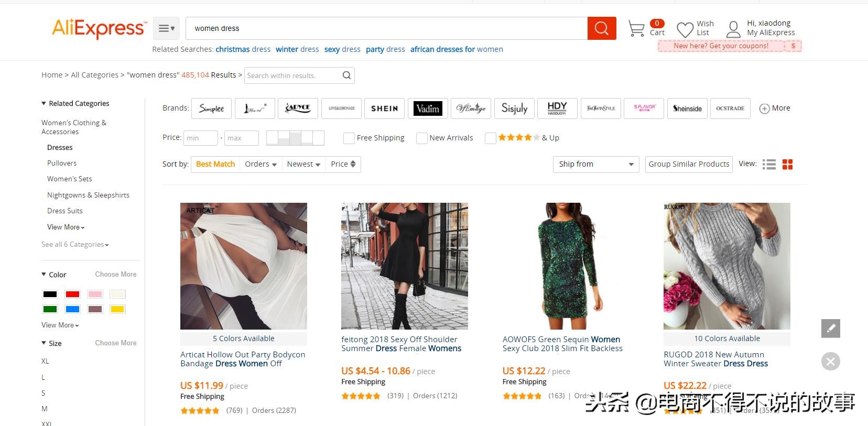Enable the New Arrivals checkbox
The image size is (868, 426).
421,138
